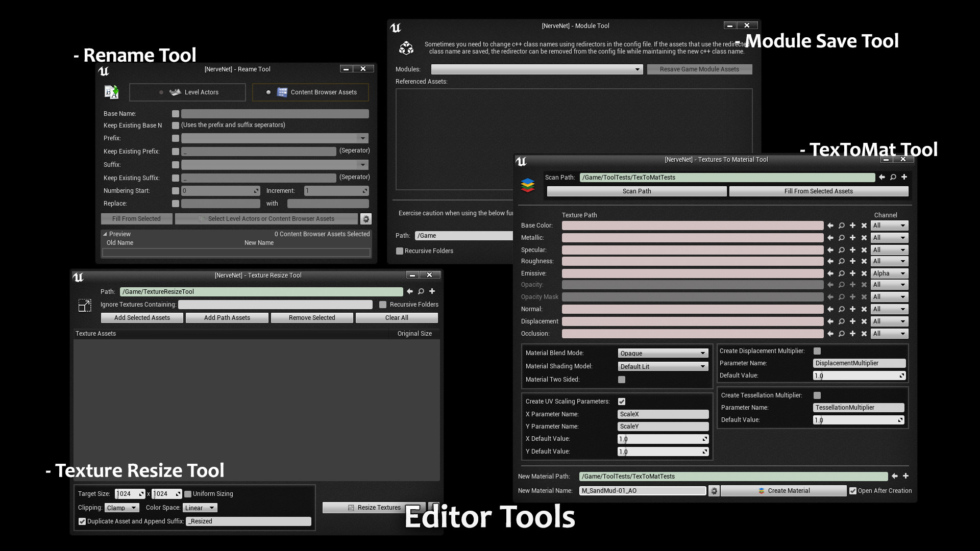
Task: Expand the Clipping Clamp dropdown
Action: point(121,508)
